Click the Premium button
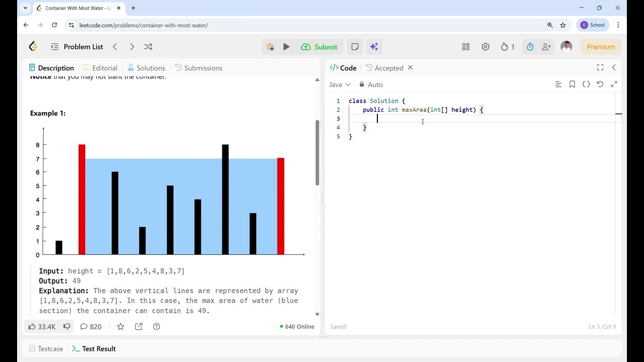The image size is (644, 362). [601, 47]
